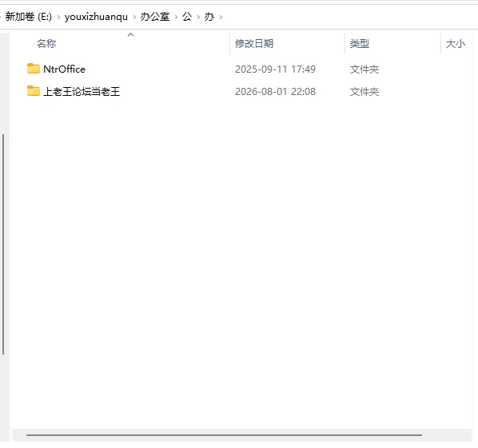Click the horizontal scrollbar at bottom

[224, 435]
